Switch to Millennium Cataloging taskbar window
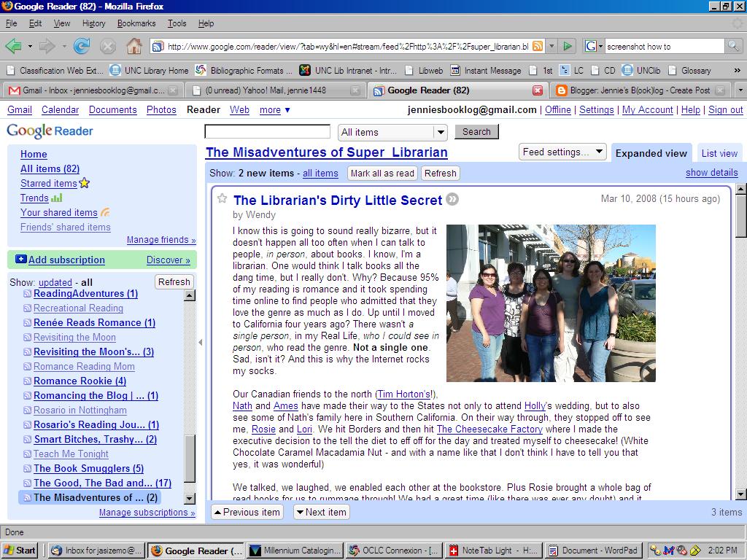The height and width of the screenshot is (560, 747). 296,551
